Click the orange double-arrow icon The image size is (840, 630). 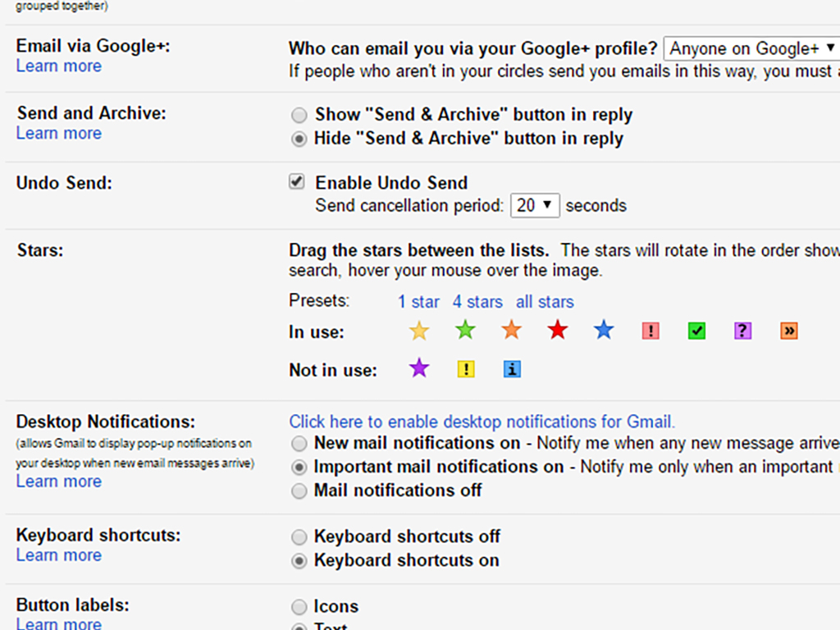[x=788, y=331]
